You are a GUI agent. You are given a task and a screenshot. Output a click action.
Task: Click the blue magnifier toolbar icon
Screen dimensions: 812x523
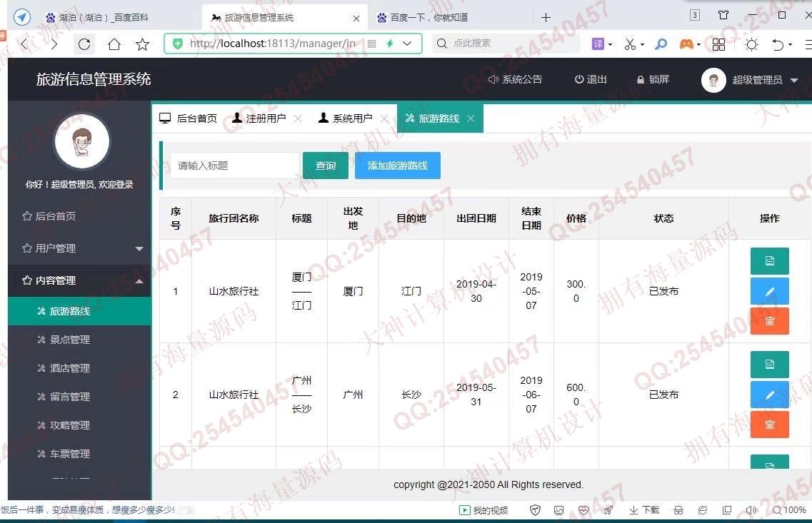coord(661,44)
